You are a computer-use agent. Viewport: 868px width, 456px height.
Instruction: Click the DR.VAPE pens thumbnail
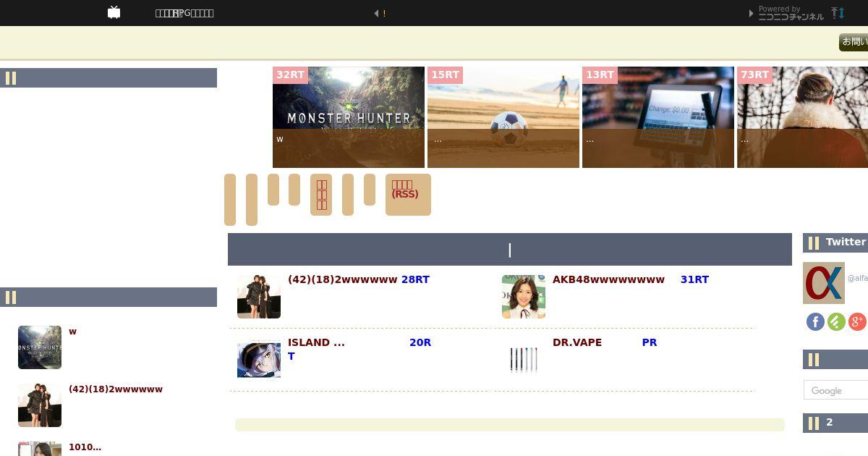[x=524, y=359]
